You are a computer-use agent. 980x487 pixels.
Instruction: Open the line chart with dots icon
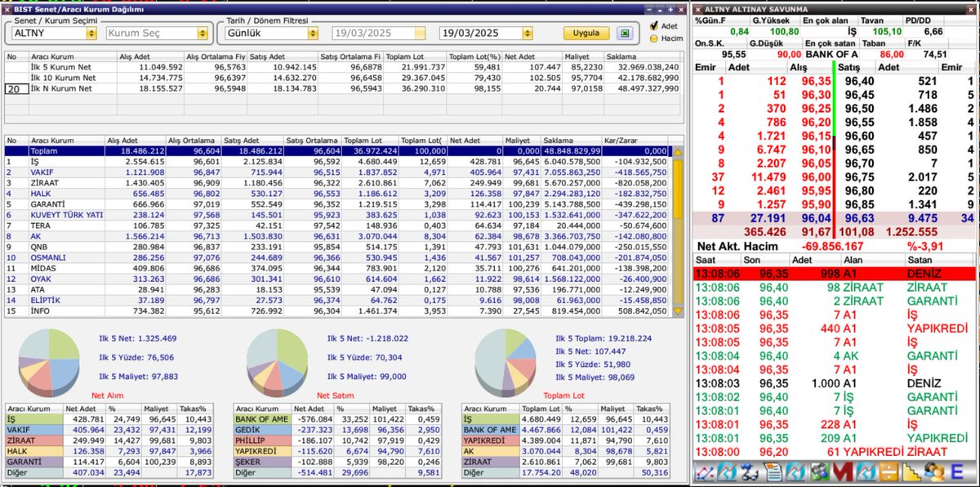[x=705, y=472]
